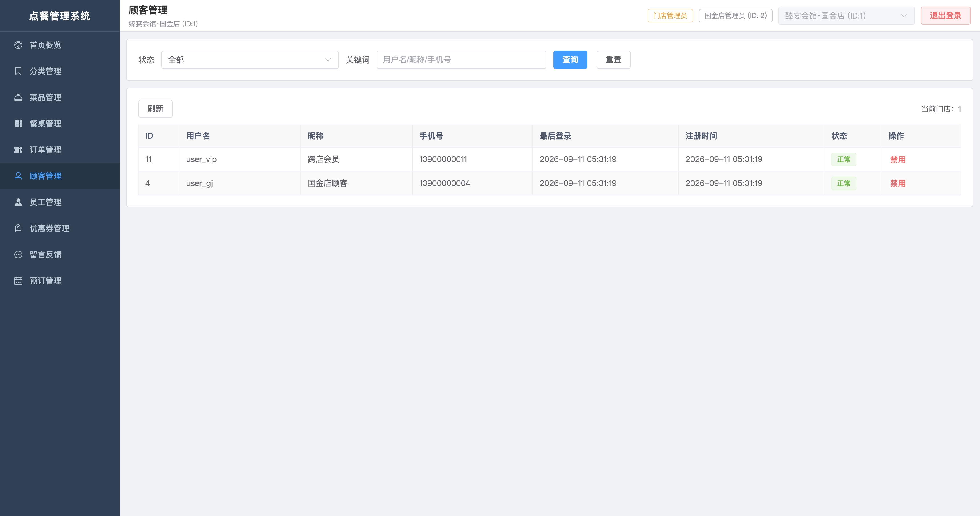Click the 国金店管理员 (ID: 2) tag
The width and height of the screenshot is (980, 516).
click(735, 16)
